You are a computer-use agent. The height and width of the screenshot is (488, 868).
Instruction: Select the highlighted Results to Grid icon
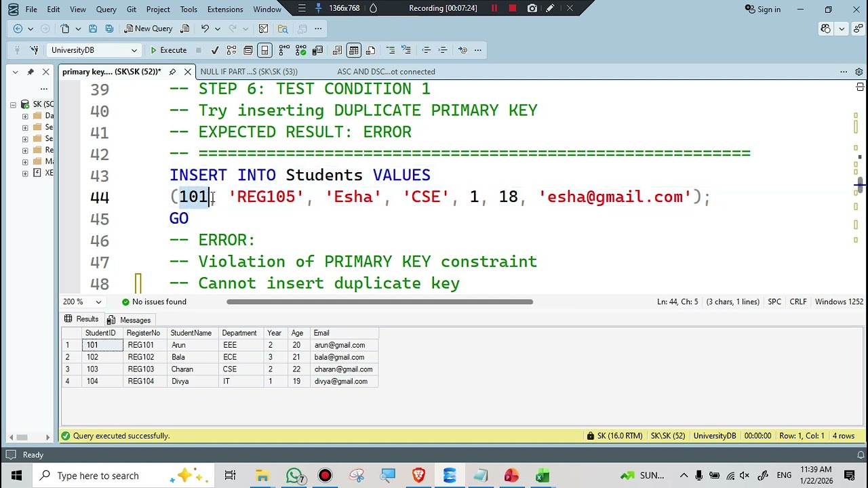tap(353, 50)
